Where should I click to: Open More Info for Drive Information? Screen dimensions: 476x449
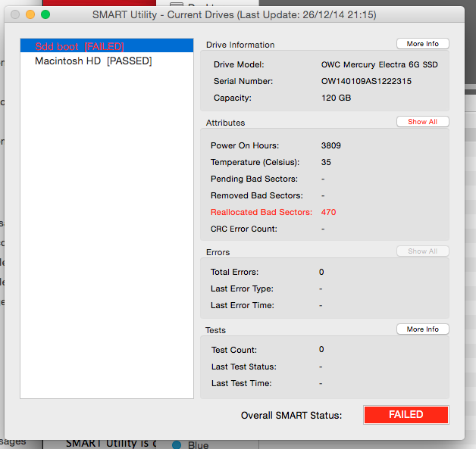click(x=423, y=44)
